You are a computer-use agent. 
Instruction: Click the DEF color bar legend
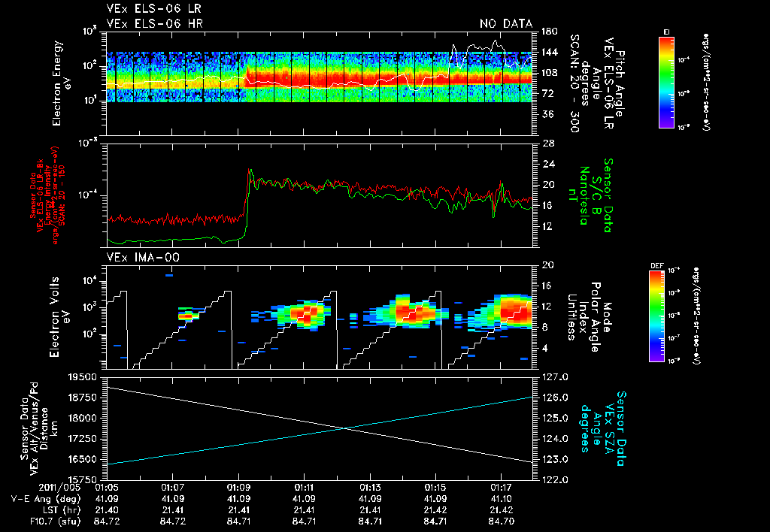pos(656,316)
